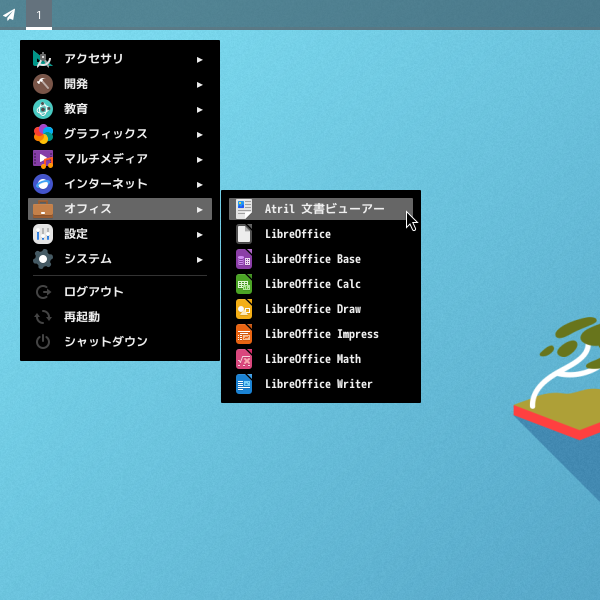Open LibreOffice Math icon

click(244, 359)
